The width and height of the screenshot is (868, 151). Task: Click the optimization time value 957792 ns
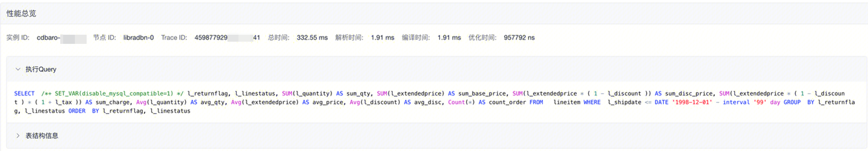[519, 38]
